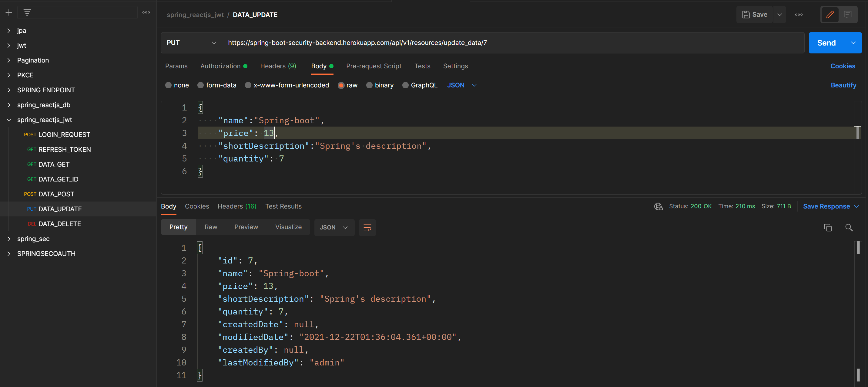Switch to Authorization tab
Viewport: 868px width, 387px height.
coord(223,66)
